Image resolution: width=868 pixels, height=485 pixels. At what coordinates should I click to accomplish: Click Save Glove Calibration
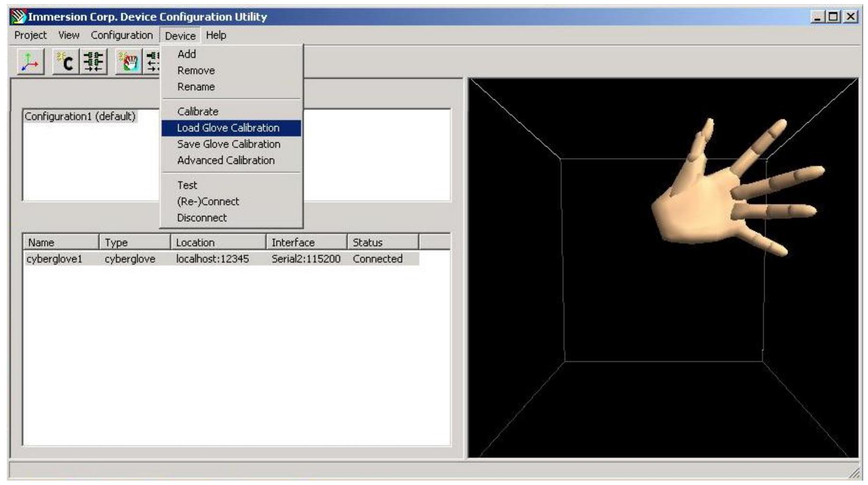tap(231, 144)
